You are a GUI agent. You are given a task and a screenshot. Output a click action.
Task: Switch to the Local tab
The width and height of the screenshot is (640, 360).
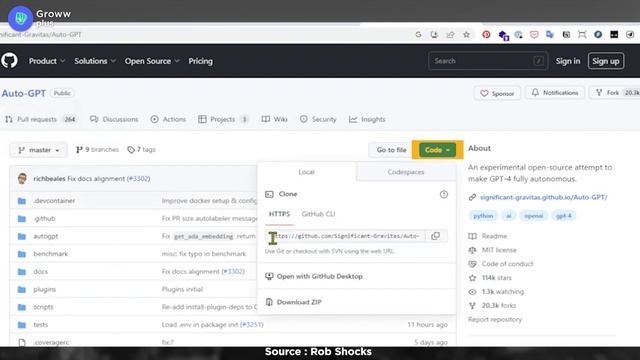click(x=306, y=172)
